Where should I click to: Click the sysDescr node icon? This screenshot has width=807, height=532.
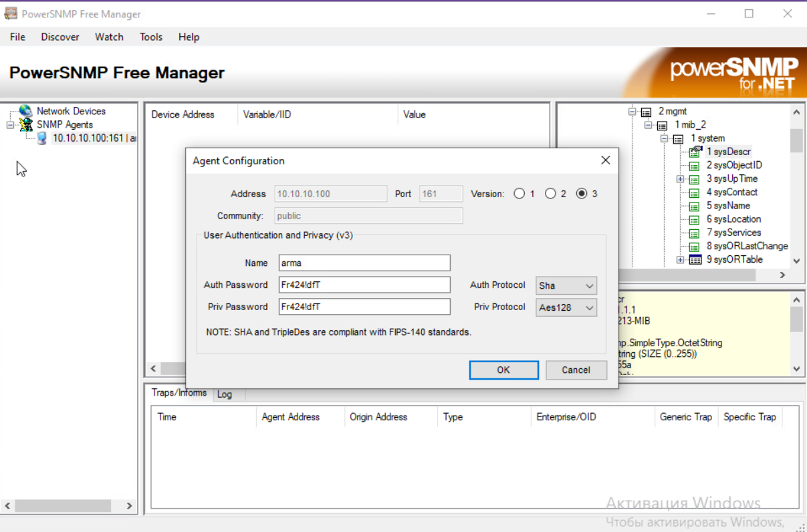(695, 152)
